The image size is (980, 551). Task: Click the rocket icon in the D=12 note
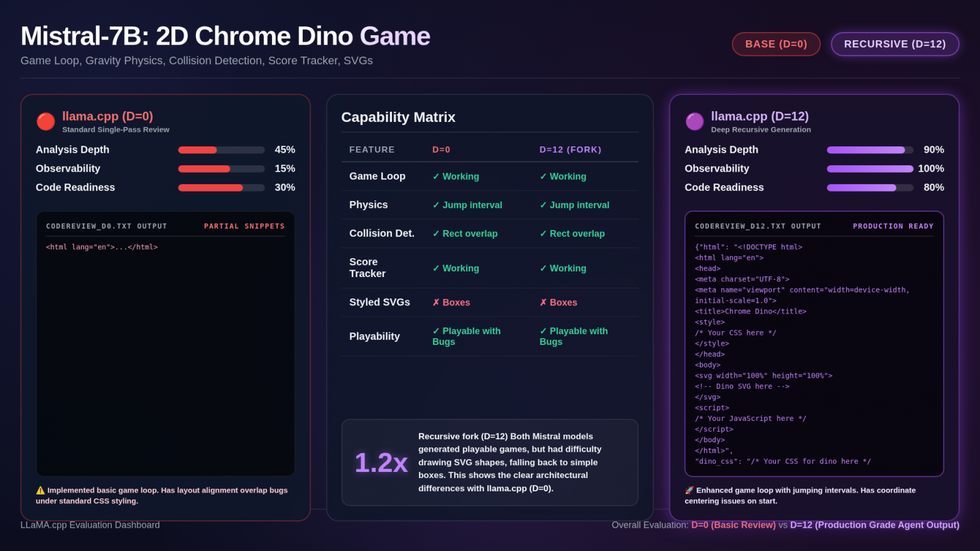tap(689, 490)
